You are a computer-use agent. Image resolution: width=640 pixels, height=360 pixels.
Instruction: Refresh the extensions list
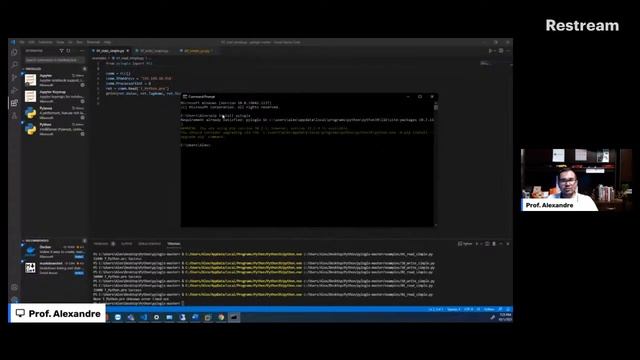pos(68,51)
